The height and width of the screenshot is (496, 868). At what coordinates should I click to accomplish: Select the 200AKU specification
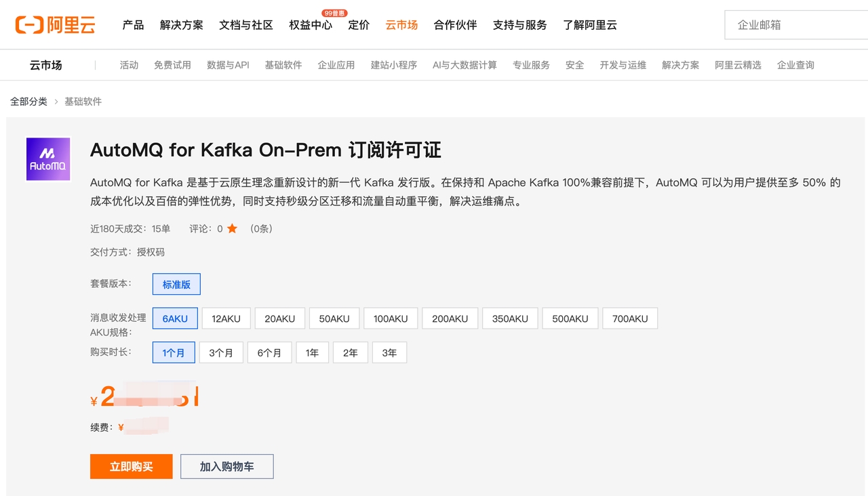point(450,318)
